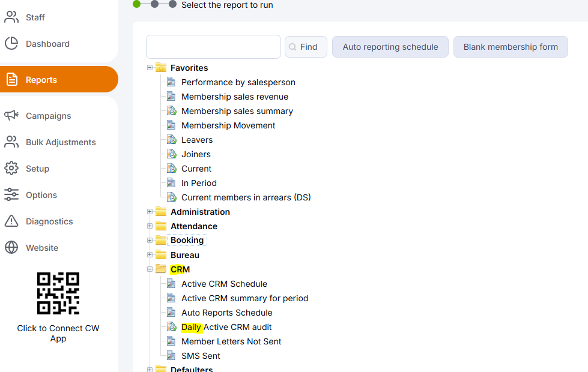Open Auto reporting schedule

390,47
